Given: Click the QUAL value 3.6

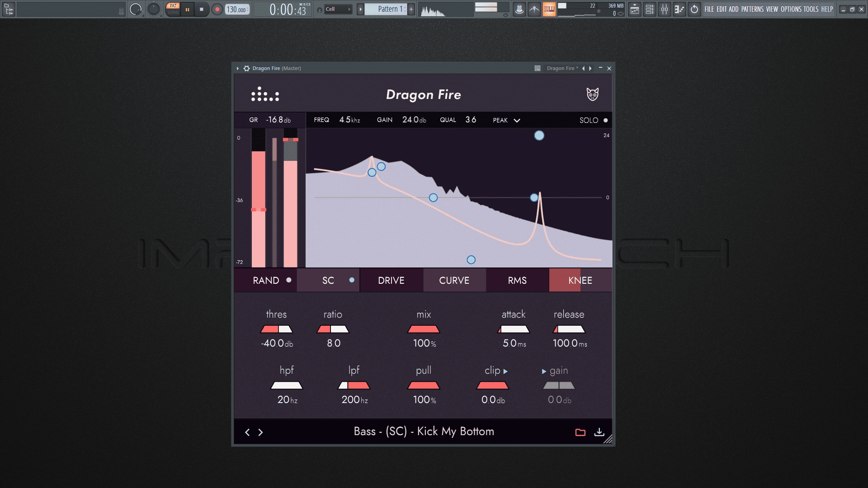Looking at the screenshot, I should click(x=471, y=120).
